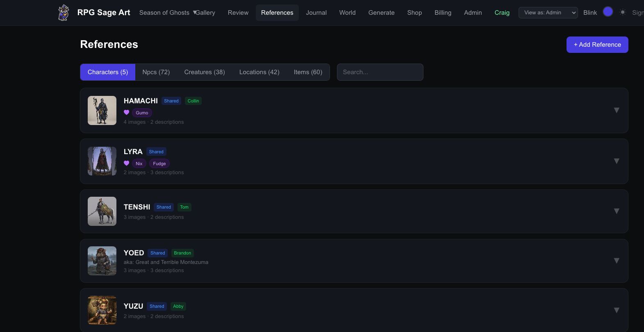The width and height of the screenshot is (644, 332).
Task: Expand the HAMACHI character entry
Action: 616,110
